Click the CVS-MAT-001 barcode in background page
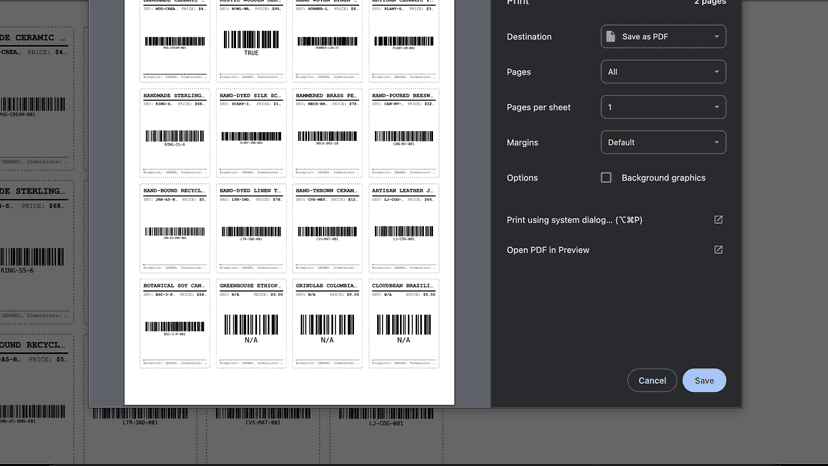 (263, 416)
